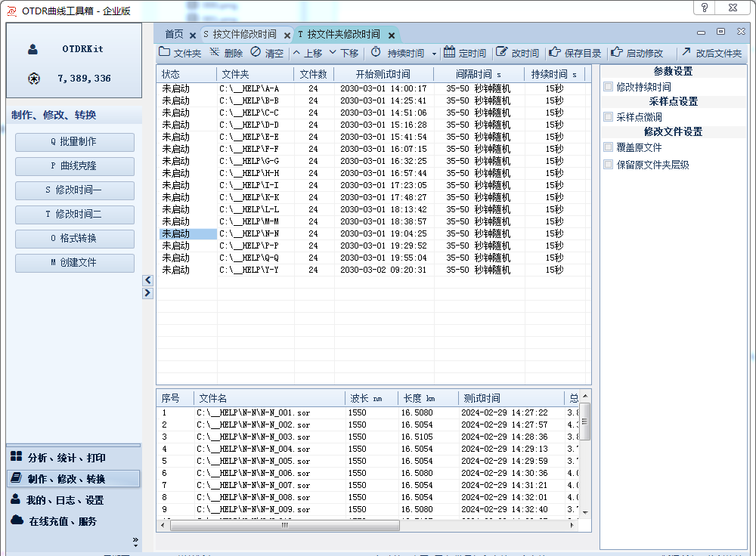Select the highlighted 未启动 cell of N-N row

[x=188, y=233]
